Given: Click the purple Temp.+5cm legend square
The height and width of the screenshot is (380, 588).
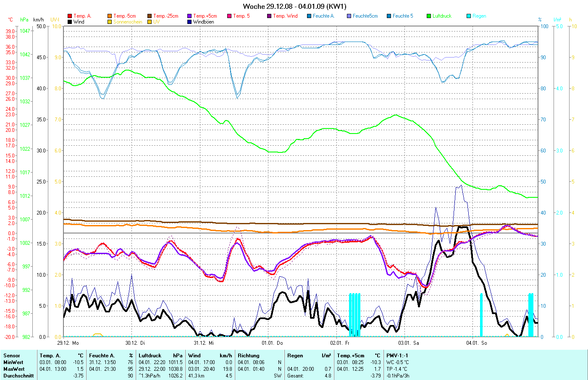Looking at the screenshot, I should point(189,16).
